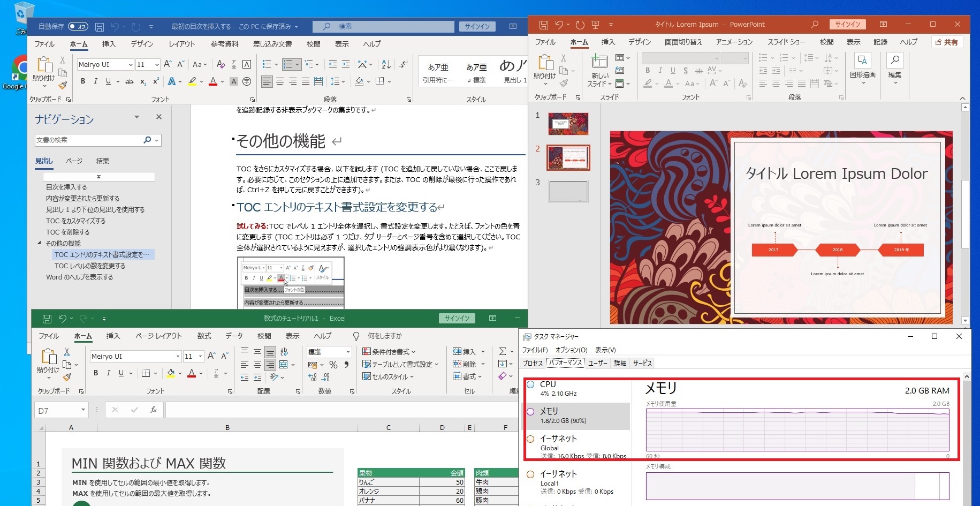Click the Word サインイン button

tap(477, 26)
